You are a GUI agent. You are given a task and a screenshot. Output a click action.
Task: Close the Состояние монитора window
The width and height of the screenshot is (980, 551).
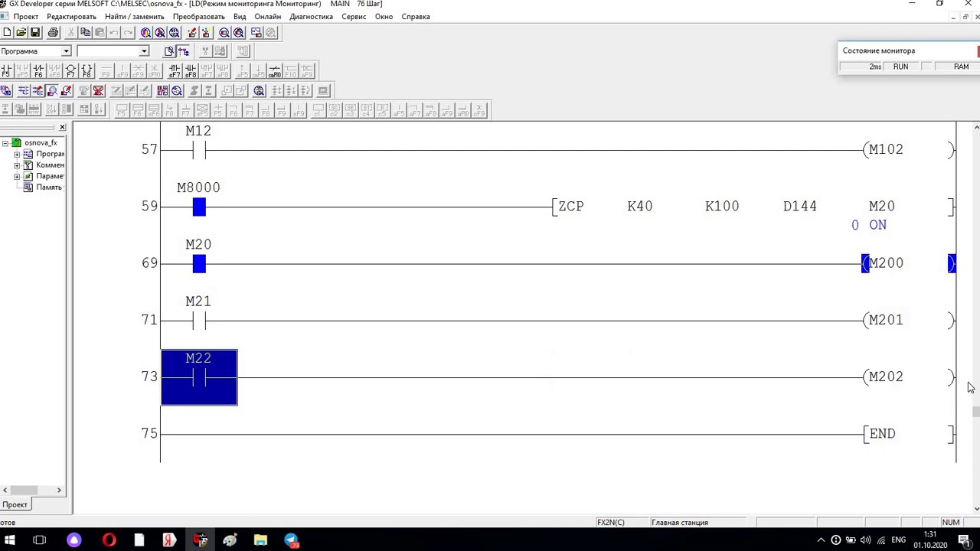978,51
